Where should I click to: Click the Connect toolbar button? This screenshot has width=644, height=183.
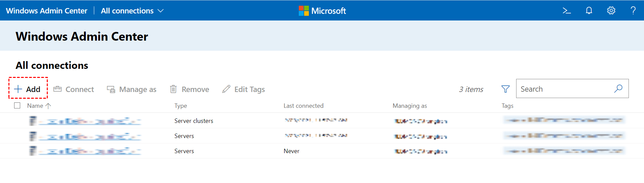coord(74,89)
